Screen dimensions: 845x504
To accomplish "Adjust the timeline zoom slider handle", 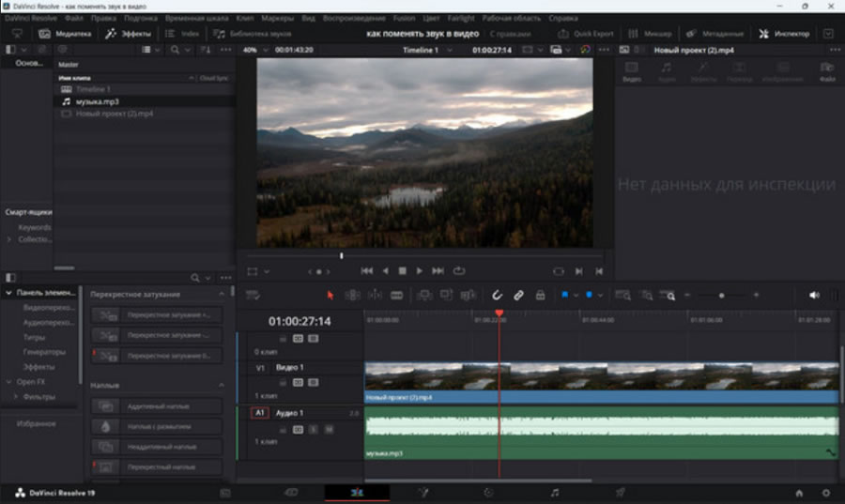I will click(721, 295).
